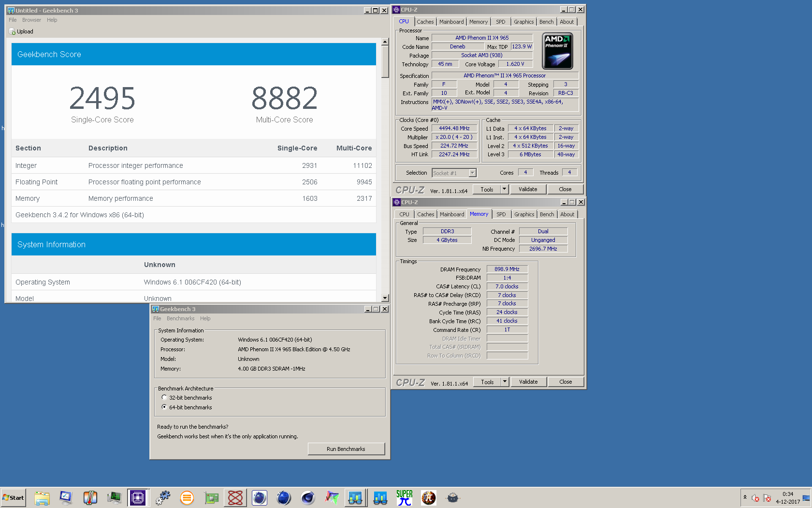Click the Start button
Image resolution: width=812 pixels, height=508 pixels.
pos(13,497)
